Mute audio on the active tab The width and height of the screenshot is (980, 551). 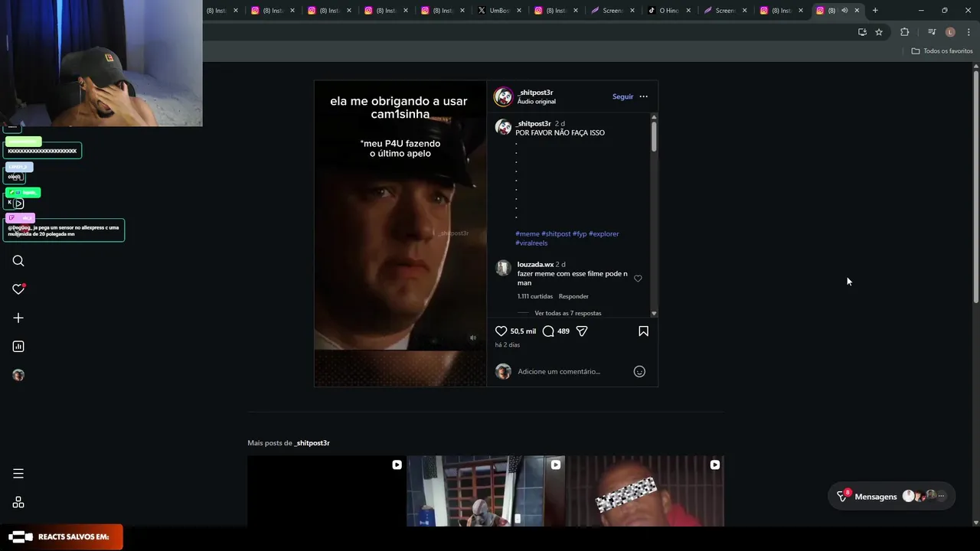pyautogui.click(x=844, y=11)
